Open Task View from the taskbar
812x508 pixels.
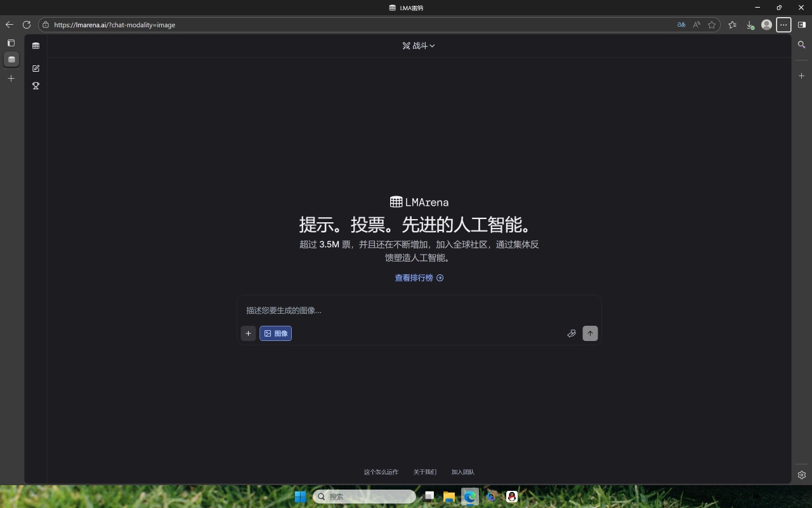coord(429,497)
